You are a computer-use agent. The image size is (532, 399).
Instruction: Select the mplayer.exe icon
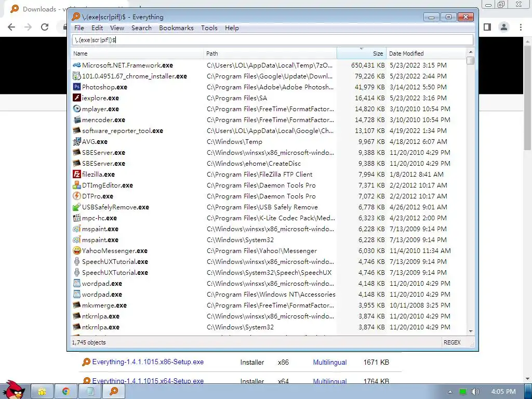[77, 109]
